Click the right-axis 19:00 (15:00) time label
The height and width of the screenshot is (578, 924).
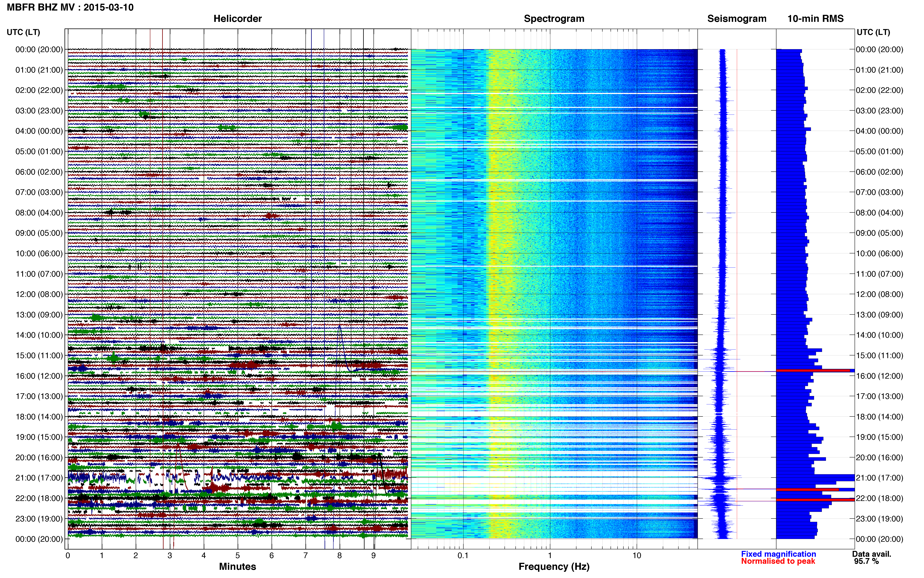click(x=879, y=437)
